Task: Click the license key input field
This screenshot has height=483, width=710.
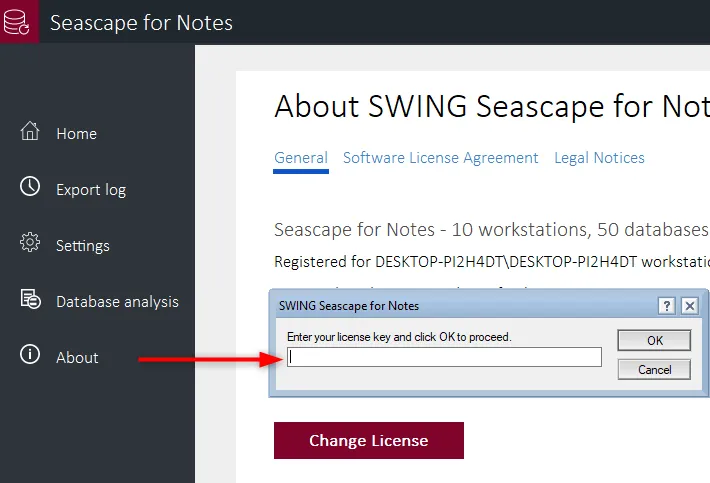Action: 444,357
